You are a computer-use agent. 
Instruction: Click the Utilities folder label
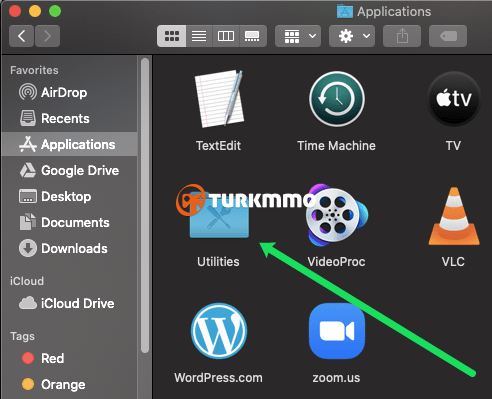coord(218,262)
